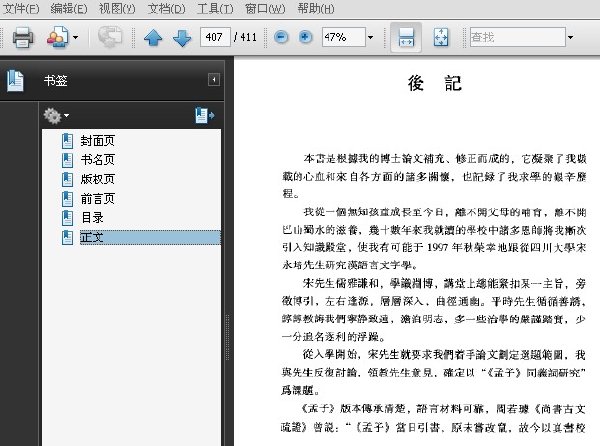Select the 版权页 bookmark
The image size is (600, 446).
coord(98,179)
